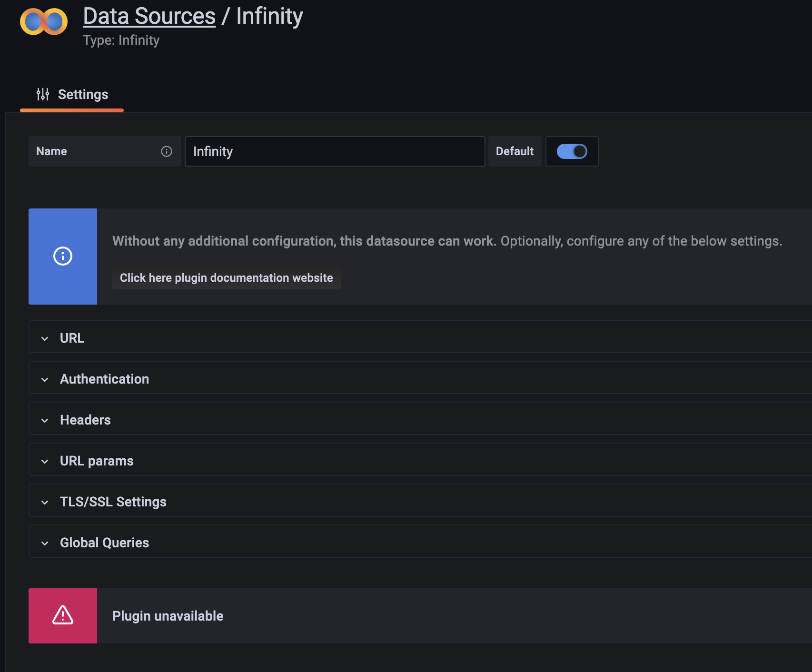This screenshot has height=672, width=812.
Task: Click the sliders icon beside Settings
Action: click(x=43, y=94)
